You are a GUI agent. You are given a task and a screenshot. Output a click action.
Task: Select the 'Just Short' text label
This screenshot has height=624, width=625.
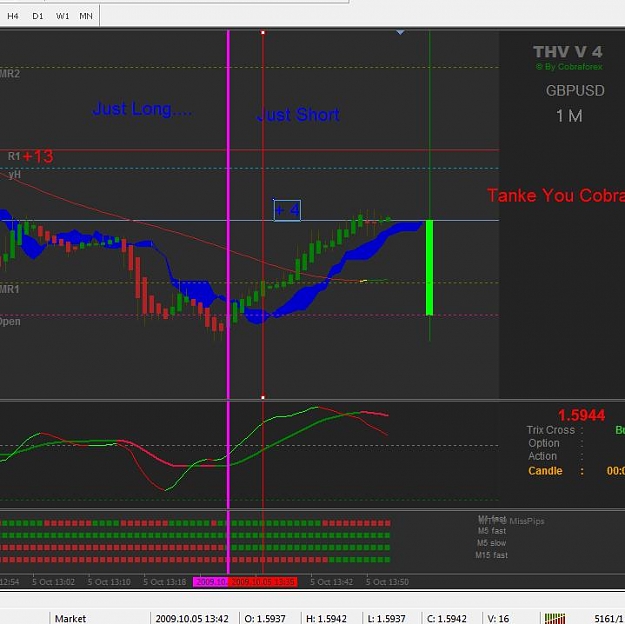point(298,115)
